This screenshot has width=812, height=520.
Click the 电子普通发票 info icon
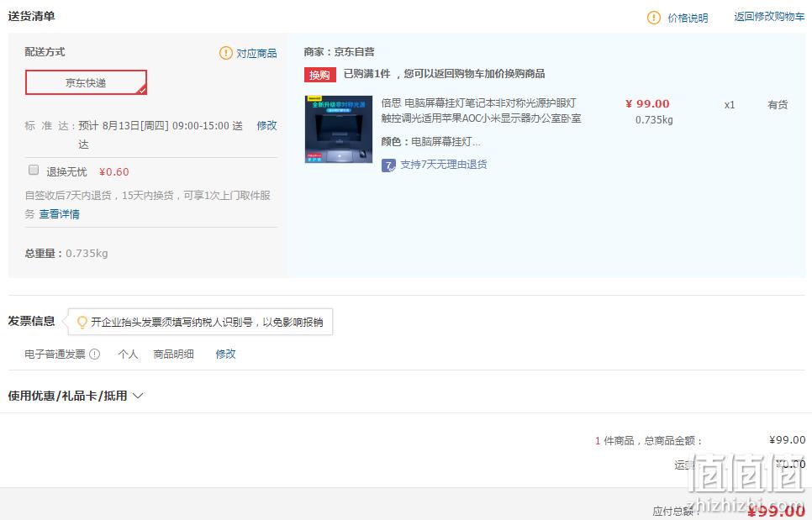[x=94, y=354]
